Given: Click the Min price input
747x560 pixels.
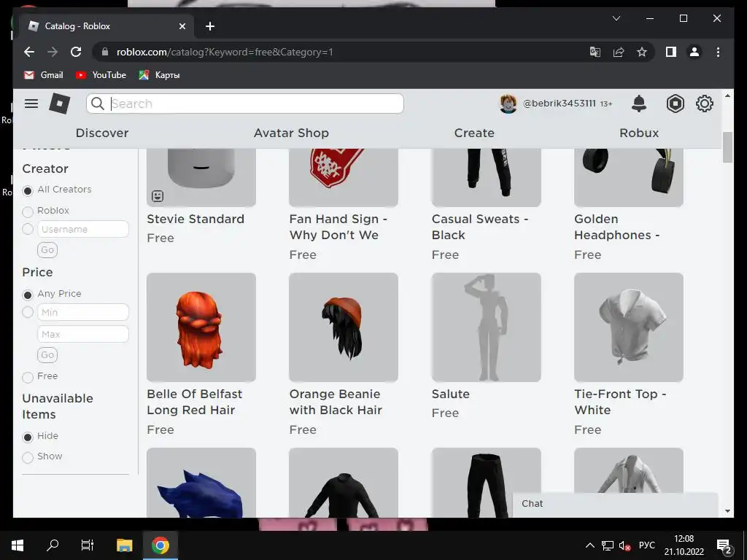Looking at the screenshot, I should 83,312.
